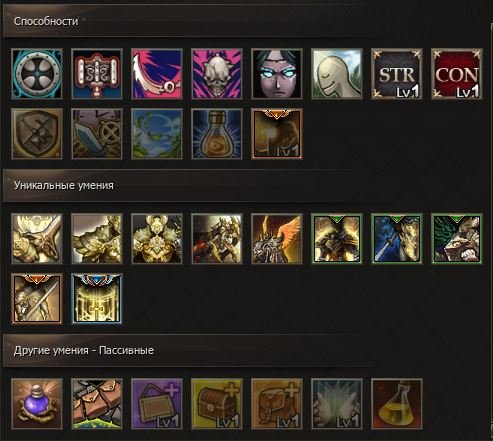Select the round cross shield ability icon
Image resolution: width=493 pixels, height=441 pixels.
point(37,74)
